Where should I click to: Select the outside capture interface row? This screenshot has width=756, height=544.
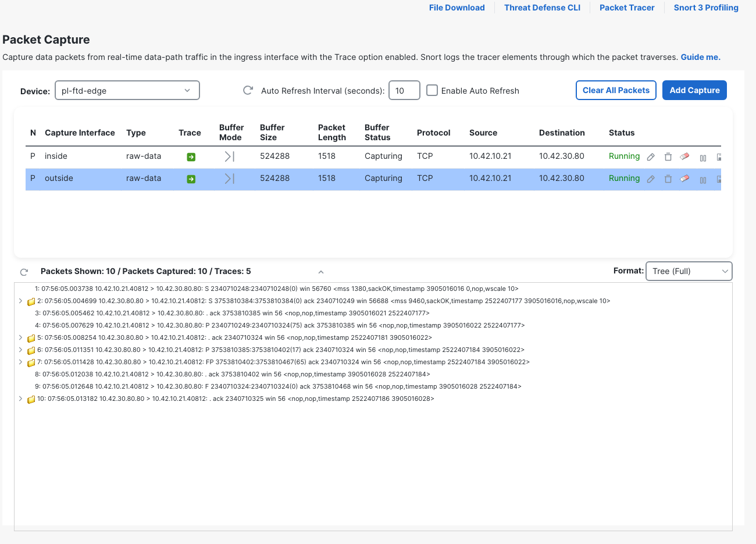tap(373, 179)
